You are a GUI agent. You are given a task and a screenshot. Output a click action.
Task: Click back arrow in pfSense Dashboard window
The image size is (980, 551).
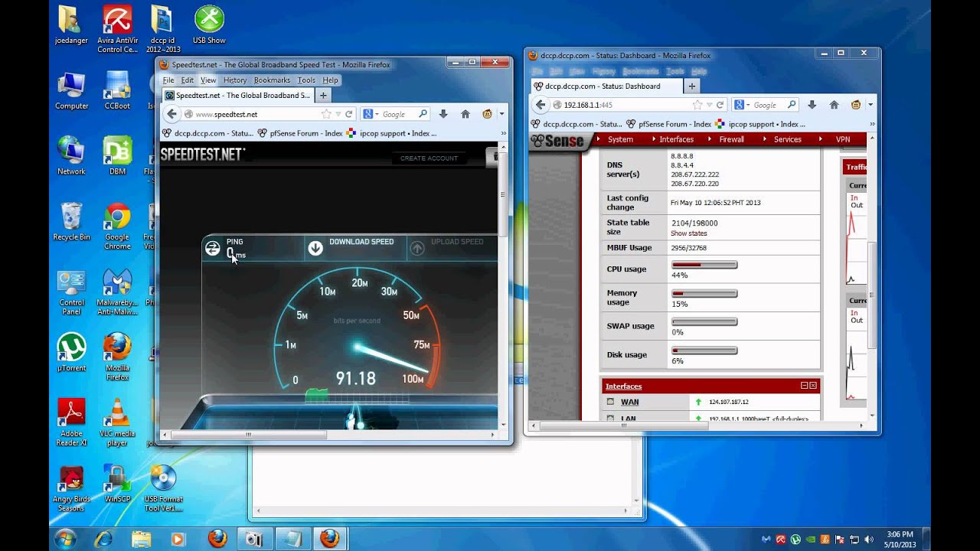(x=541, y=105)
